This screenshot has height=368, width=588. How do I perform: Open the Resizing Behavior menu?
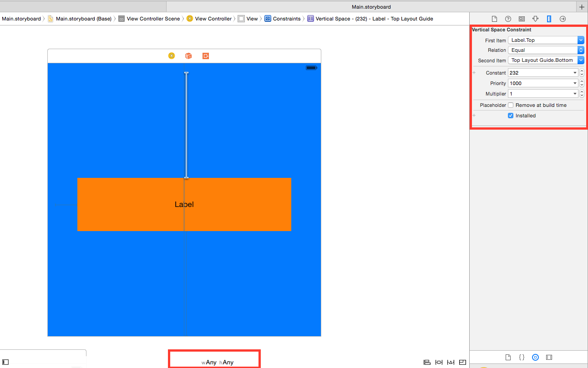point(462,363)
